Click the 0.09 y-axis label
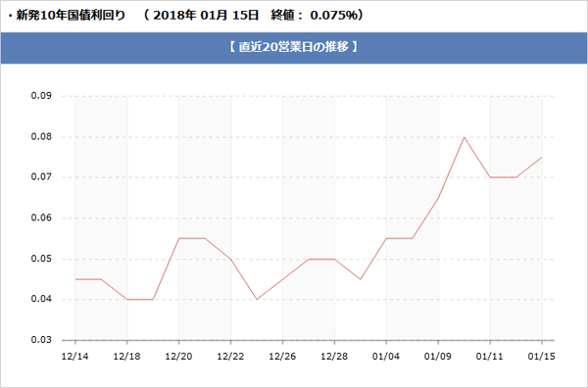Image resolution: width=588 pixels, height=388 pixels. (41, 96)
